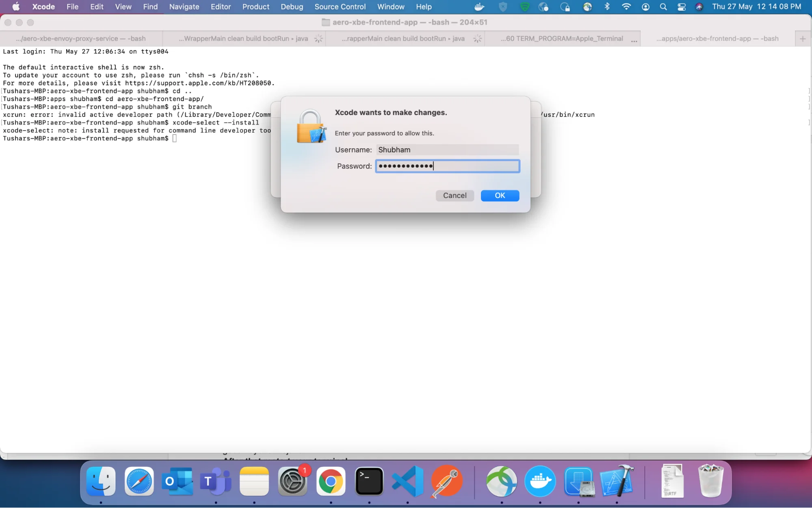This screenshot has width=812, height=508.
Task: Click Cancel to dismiss dialog
Action: coord(455,195)
